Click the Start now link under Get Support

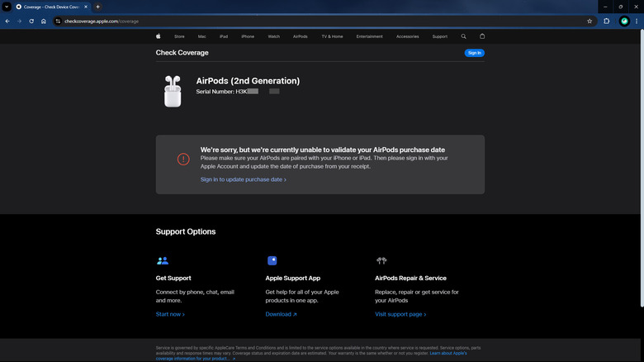point(170,314)
